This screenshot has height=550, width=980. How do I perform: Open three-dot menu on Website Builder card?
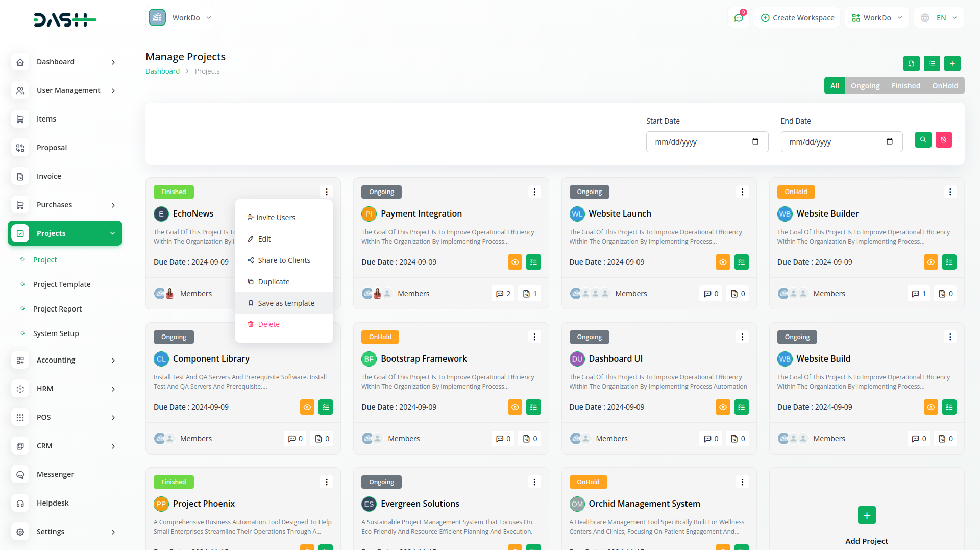pyautogui.click(x=950, y=192)
